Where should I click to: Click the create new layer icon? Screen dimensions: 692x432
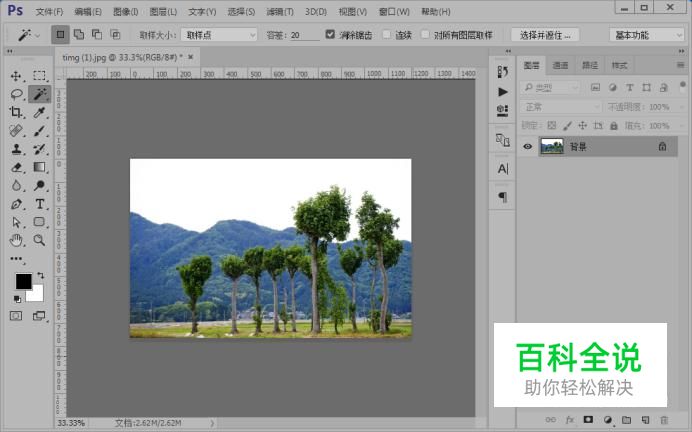coord(645,419)
